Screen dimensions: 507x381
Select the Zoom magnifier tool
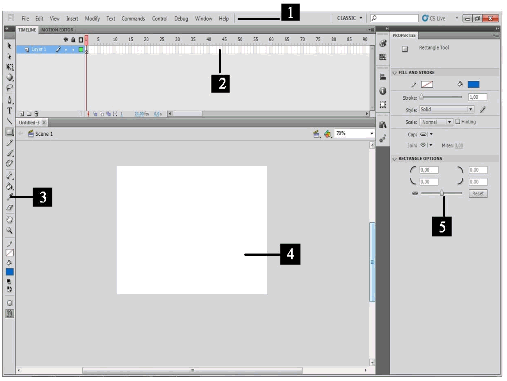(9, 230)
